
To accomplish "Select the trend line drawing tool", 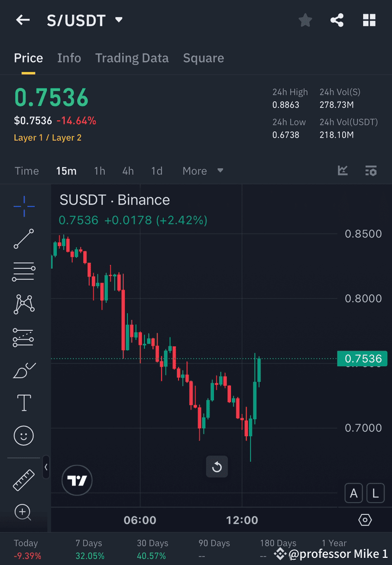I will pos(24,239).
